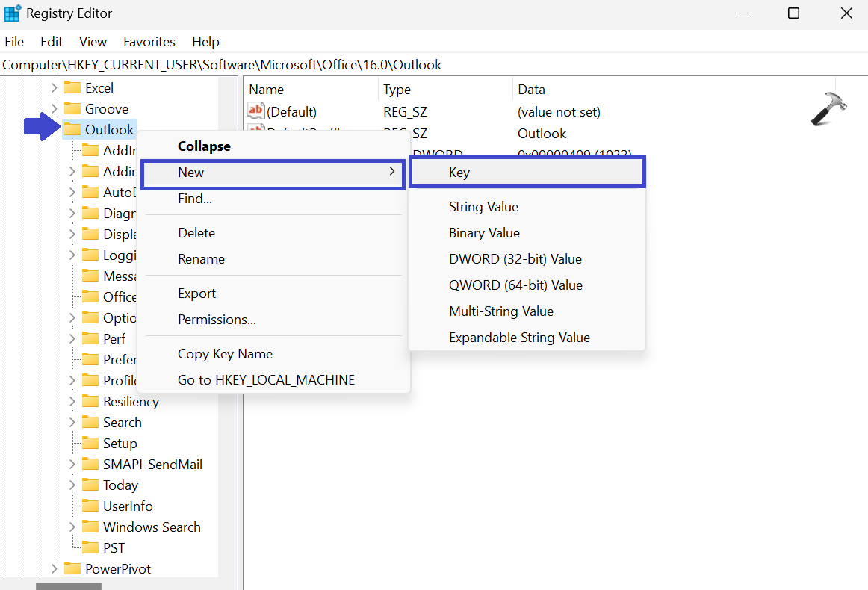Click the Registry Editor app icon in title bar
This screenshot has width=868, height=590.
13,13
